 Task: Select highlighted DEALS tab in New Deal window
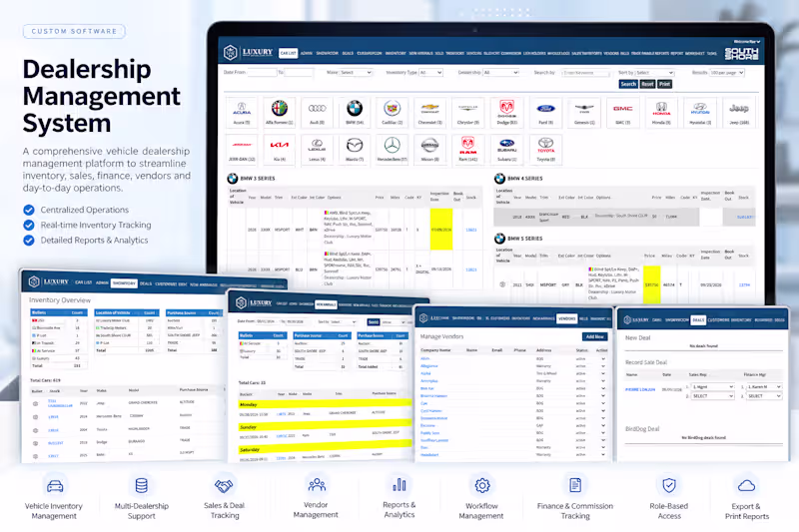[x=698, y=320]
